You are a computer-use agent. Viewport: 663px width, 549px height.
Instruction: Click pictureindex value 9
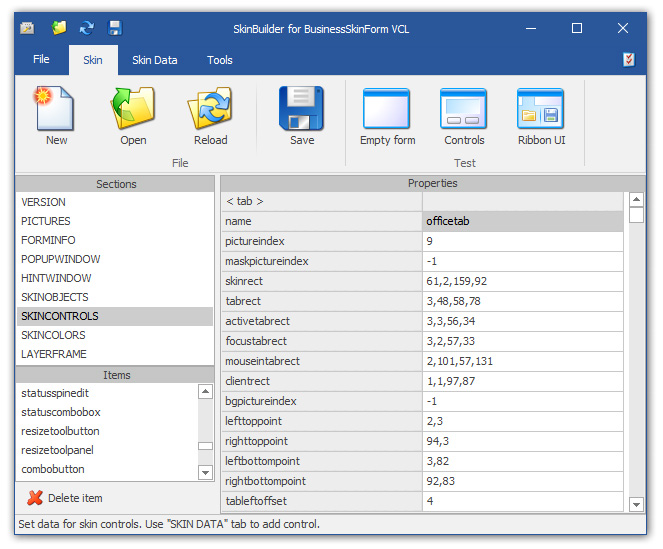tap(523, 241)
